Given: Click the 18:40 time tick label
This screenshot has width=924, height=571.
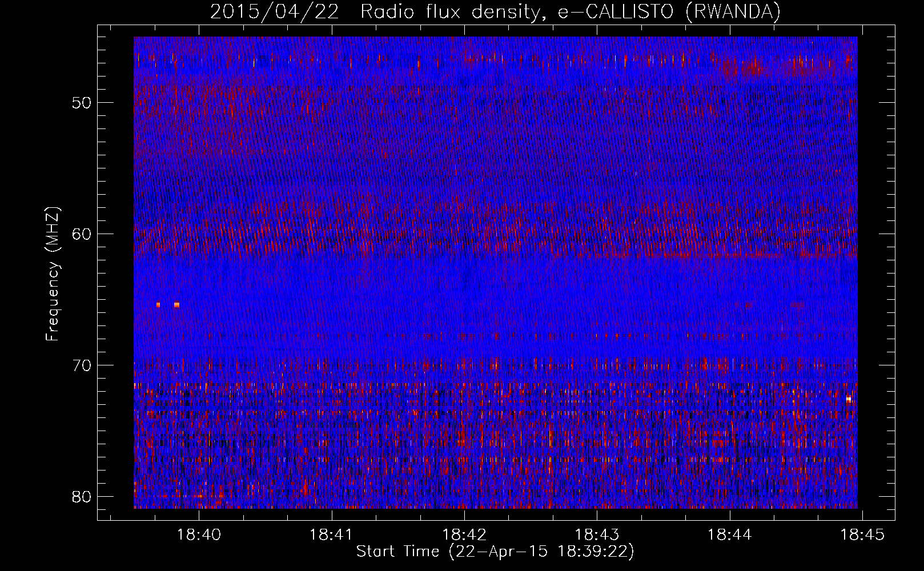Looking at the screenshot, I should (199, 534).
